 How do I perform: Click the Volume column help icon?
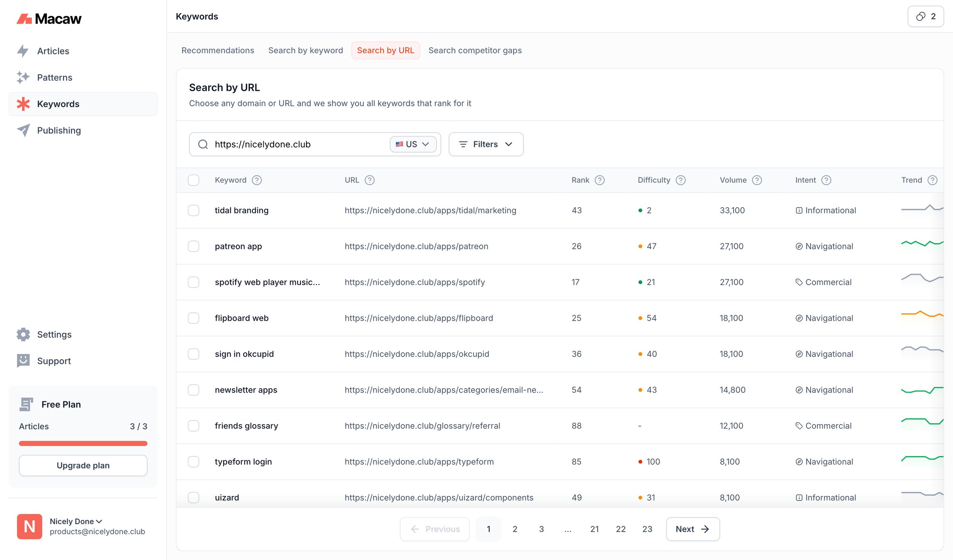tap(757, 180)
